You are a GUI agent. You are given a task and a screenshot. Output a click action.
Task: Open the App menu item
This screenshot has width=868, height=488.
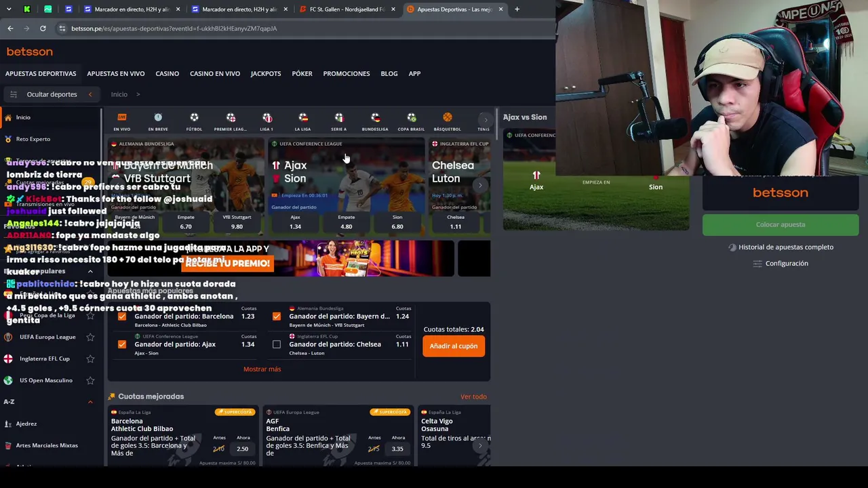point(415,73)
